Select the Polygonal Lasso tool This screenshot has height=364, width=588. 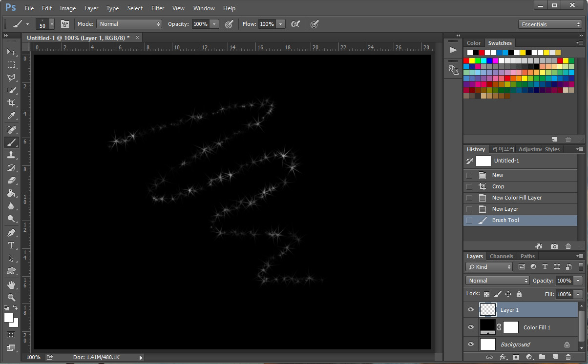11,78
